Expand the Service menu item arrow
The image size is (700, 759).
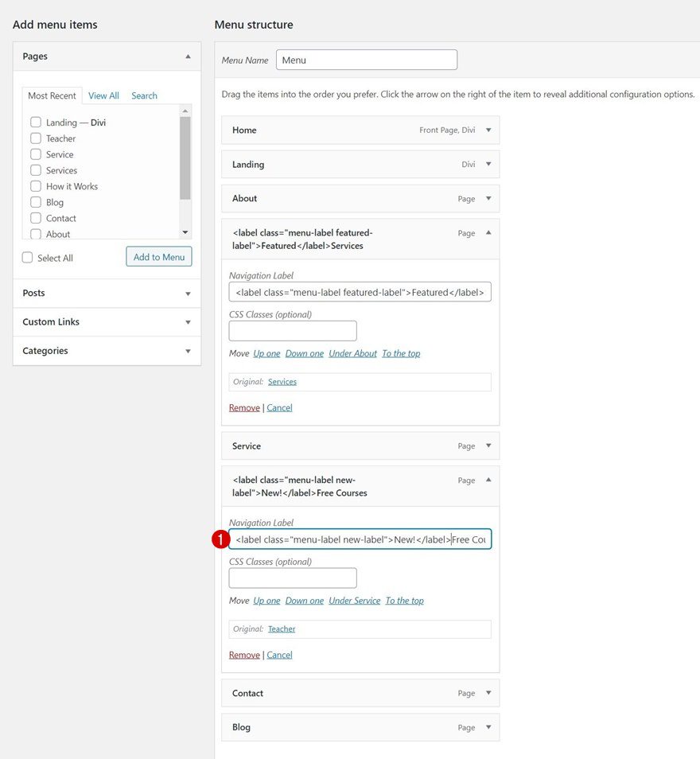[488, 446]
